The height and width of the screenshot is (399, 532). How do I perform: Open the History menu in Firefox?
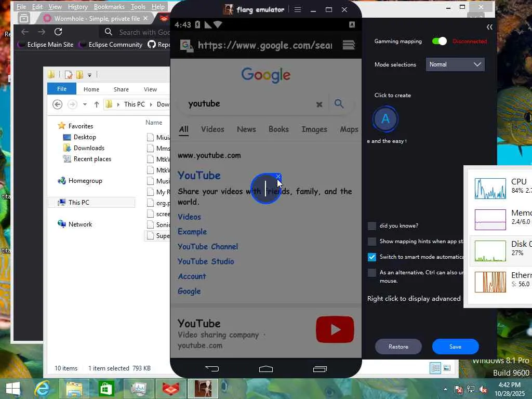(x=78, y=7)
